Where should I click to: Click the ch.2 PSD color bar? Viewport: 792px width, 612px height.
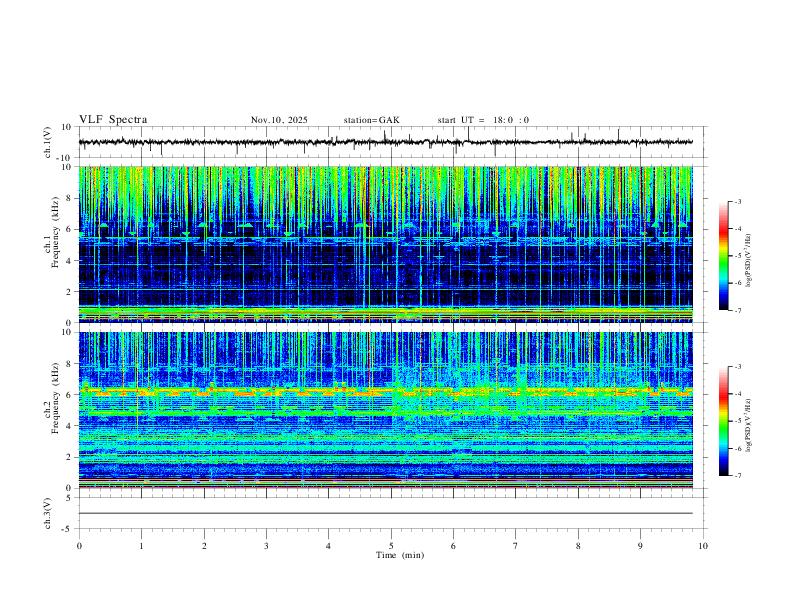click(x=723, y=421)
